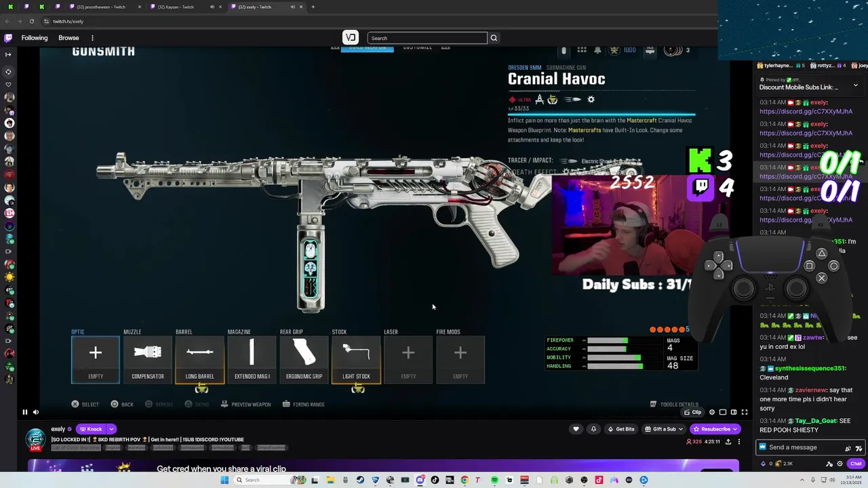This screenshot has height=488, width=868.
Task: Click the Resubscribe button
Action: click(715, 429)
